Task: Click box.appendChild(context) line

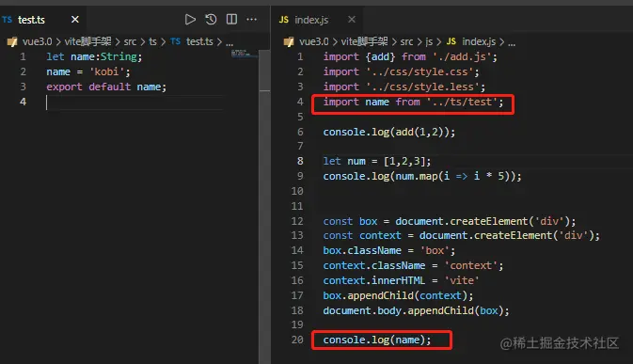Action: click(398, 295)
